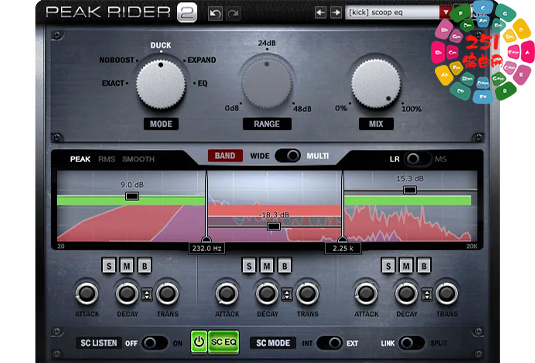Toggle the WIDE/MULTI band switch
The image size is (535, 363).
(288, 156)
